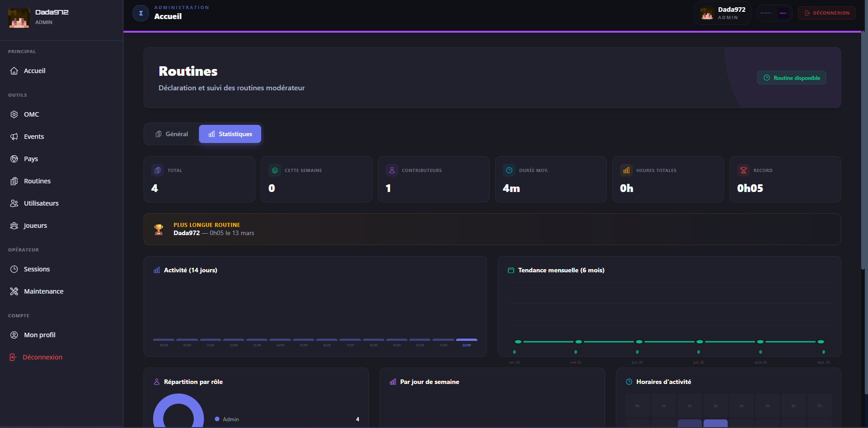Select the Statistiques tab
Screen dimensions: 868x428
coord(230,134)
